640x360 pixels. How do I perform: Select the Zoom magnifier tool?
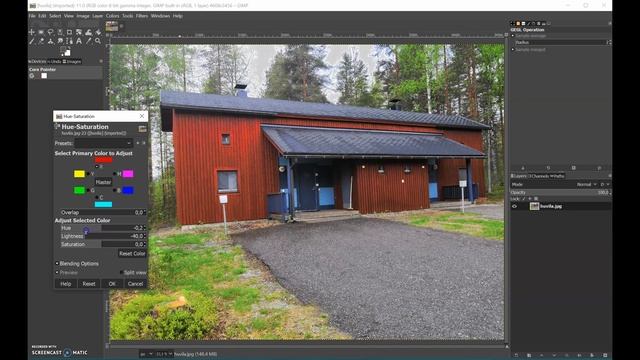click(98, 41)
